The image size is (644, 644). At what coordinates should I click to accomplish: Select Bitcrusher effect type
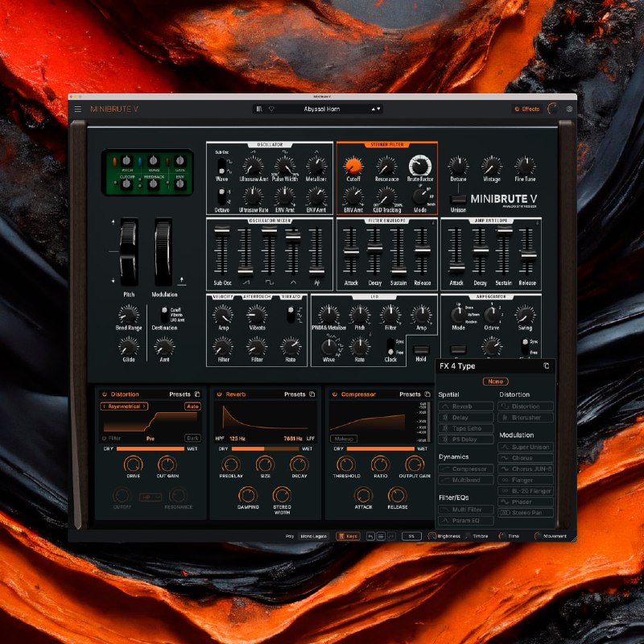[x=526, y=417]
